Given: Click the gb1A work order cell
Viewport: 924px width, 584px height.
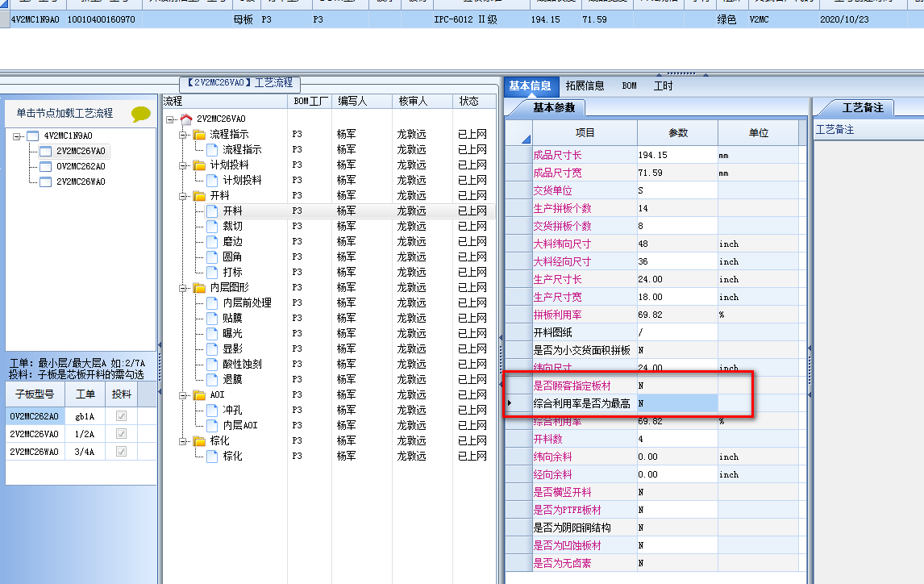Looking at the screenshot, I should (x=85, y=416).
